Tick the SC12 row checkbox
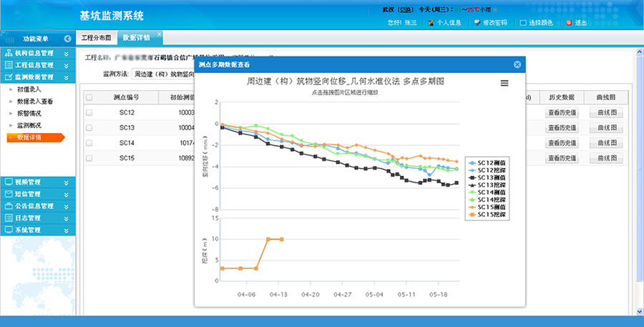Viewport: 644px width, 327px height. [89, 113]
